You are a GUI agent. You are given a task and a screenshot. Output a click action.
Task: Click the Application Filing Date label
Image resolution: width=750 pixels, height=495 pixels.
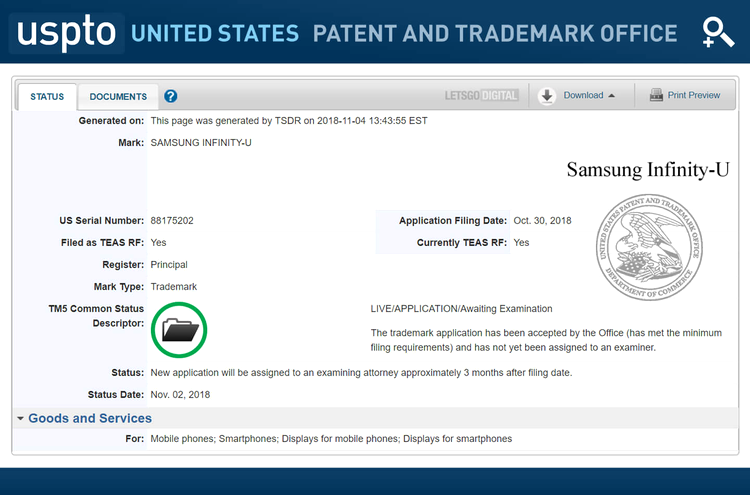point(453,220)
